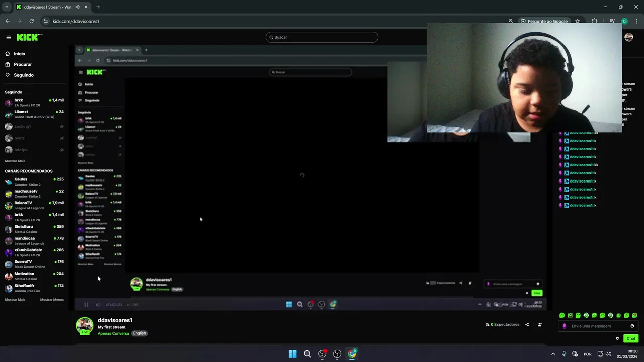Reload the page in Chrome
Viewport: 644px width, 362px height.
coord(31,21)
